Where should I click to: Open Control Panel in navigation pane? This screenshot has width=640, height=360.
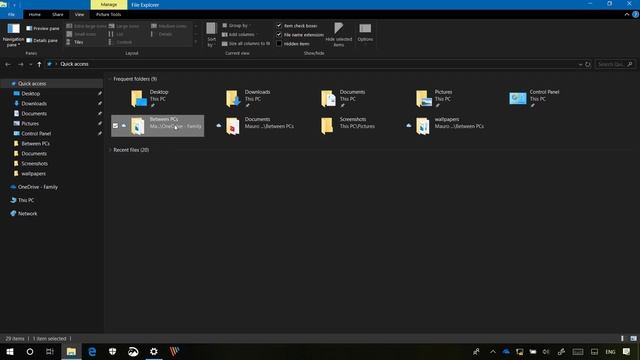[x=36, y=133]
